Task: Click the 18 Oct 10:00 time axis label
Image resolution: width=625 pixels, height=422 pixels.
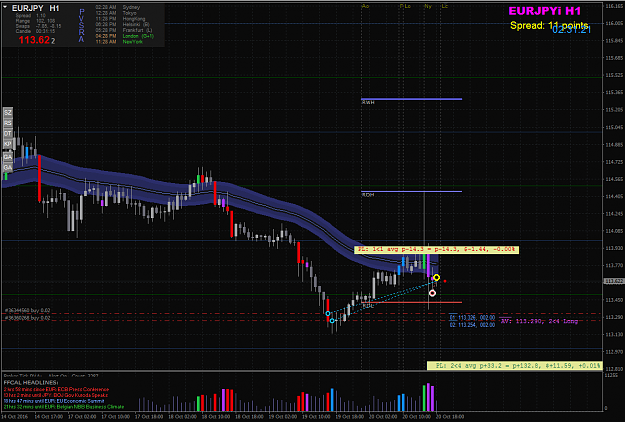Action: click(x=216, y=417)
